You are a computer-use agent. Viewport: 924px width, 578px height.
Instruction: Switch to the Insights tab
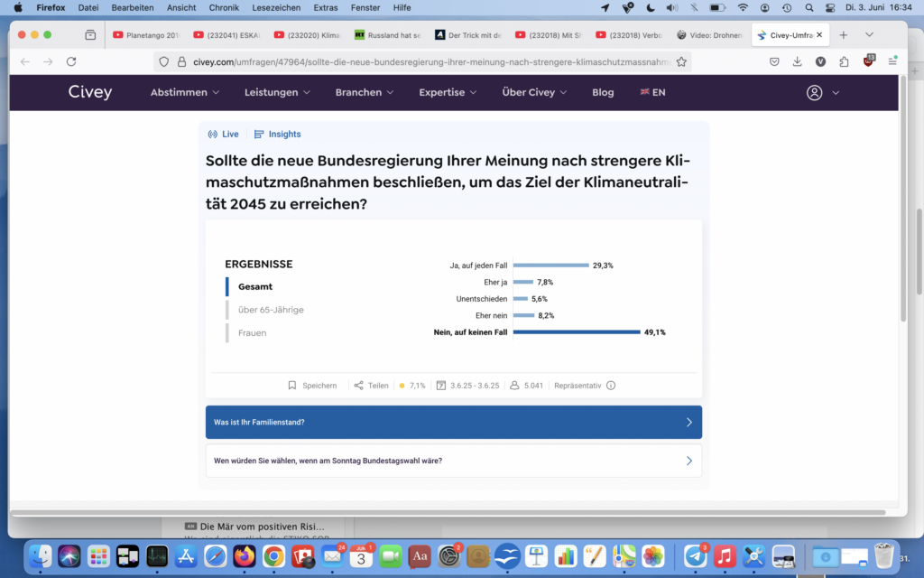[278, 135]
